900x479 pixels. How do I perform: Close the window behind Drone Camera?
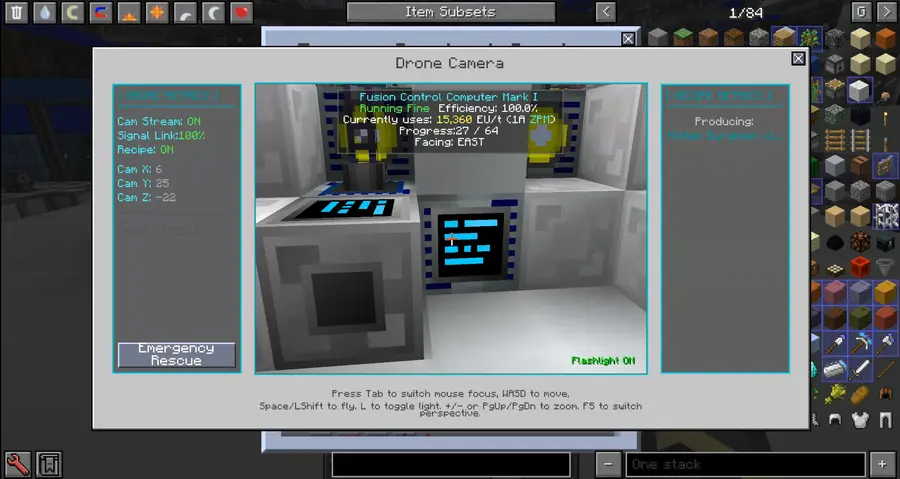pyautogui.click(x=629, y=39)
